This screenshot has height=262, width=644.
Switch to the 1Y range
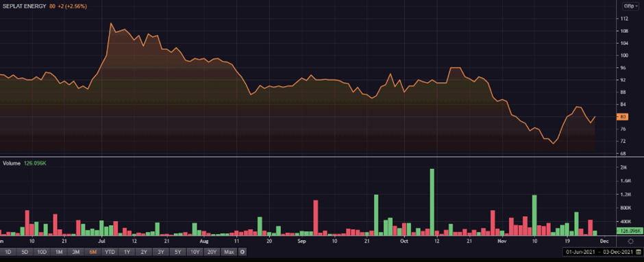(127, 252)
